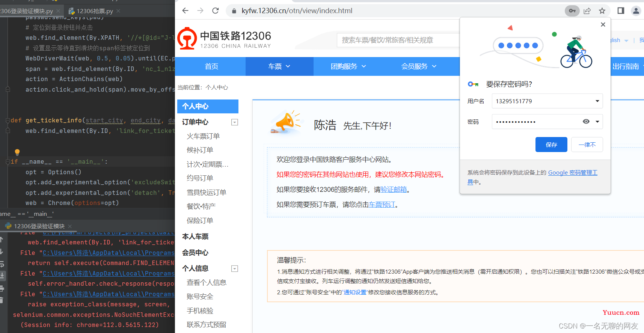Screen dimensions: 644x333
Task: Open 查看个人信息 in sidebar
Action: (x=207, y=282)
